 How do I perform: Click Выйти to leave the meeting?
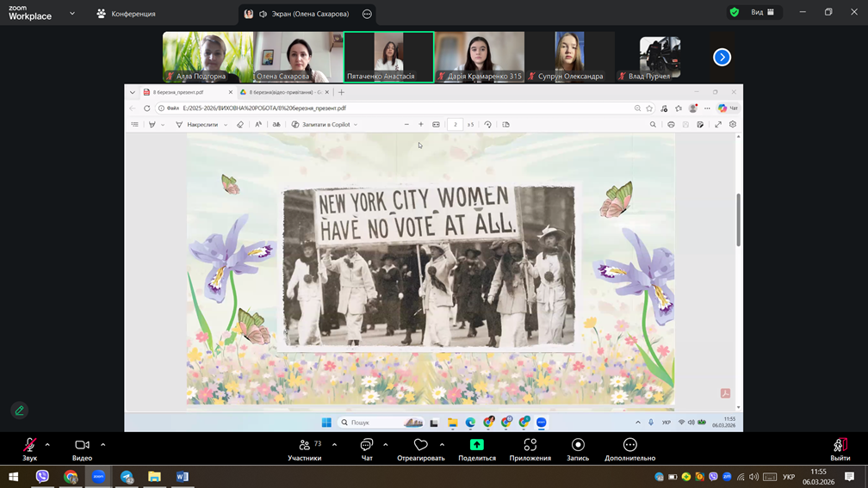(x=840, y=447)
